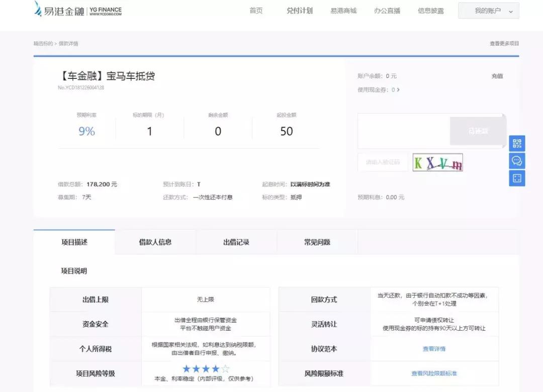
Task: Switch to the 借款人信息 tab
Action: (155, 242)
